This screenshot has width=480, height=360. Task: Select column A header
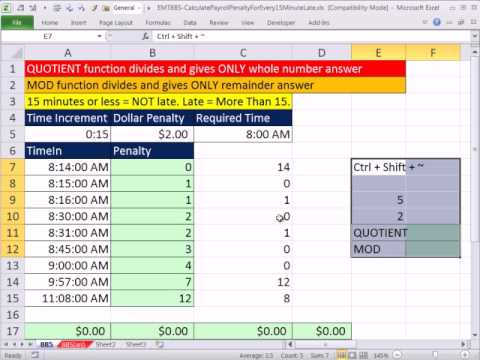click(68, 53)
